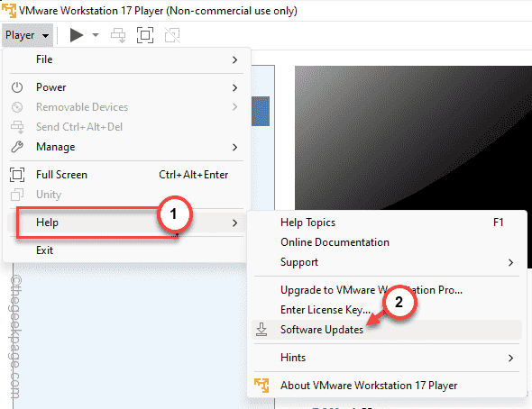Image resolution: width=532 pixels, height=409 pixels.
Task: Click the VMware icon beside About entry
Action: coord(261,386)
